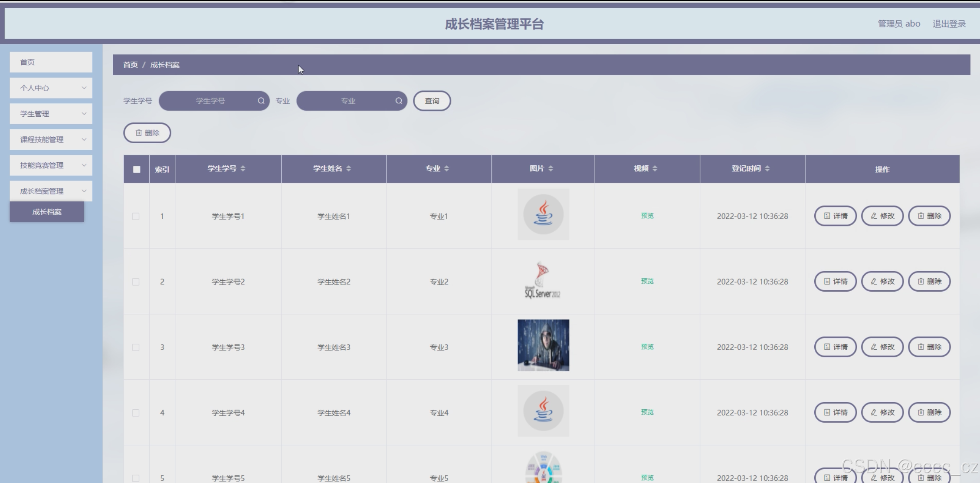Click 修改 edit button in row 2
The image size is (980, 483).
[882, 282]
